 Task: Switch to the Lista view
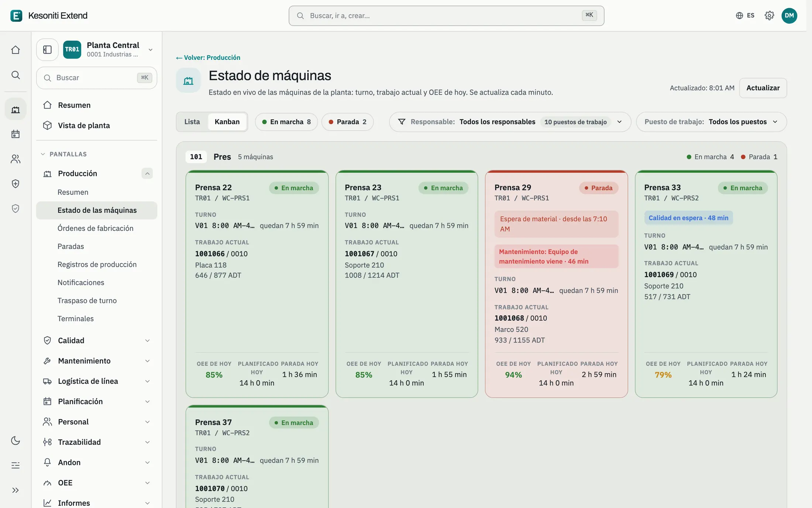point(192,122)
